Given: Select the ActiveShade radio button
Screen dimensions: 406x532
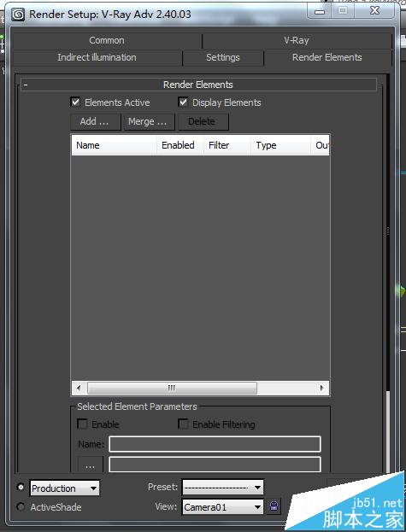Looking at the screenshot, I should (x=21, y=507).
